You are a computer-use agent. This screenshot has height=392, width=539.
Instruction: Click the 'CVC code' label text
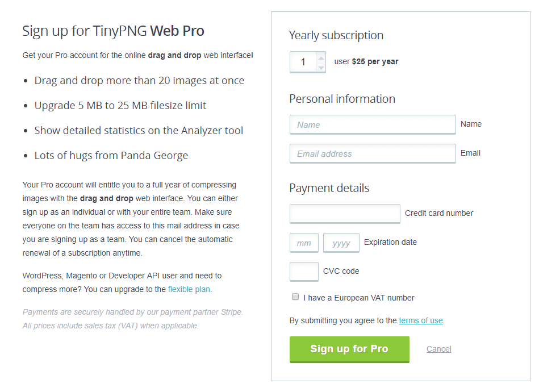pyautogui.click(x=341, y=271)
